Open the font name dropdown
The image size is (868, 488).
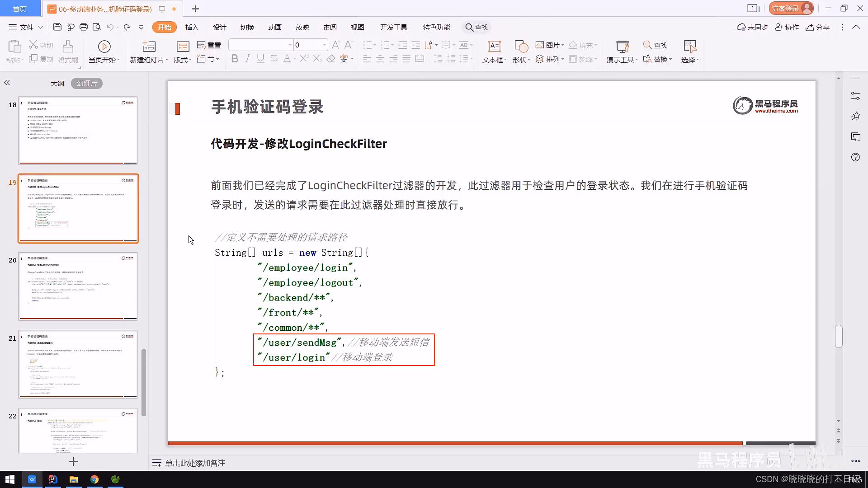click(x=290, y=45)
